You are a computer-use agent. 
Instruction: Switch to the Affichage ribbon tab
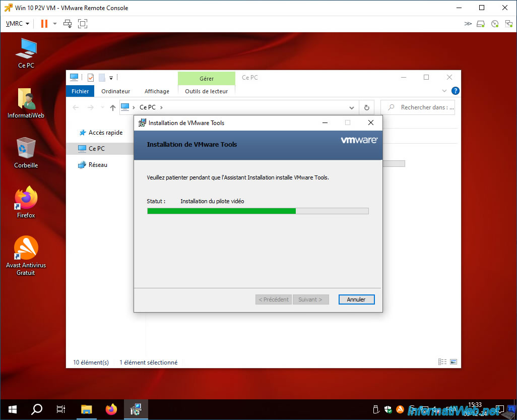157,91
